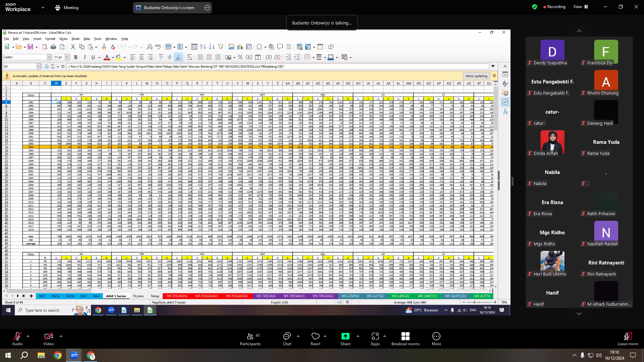Click the Sidebar Gallery icon

[505, 93]
